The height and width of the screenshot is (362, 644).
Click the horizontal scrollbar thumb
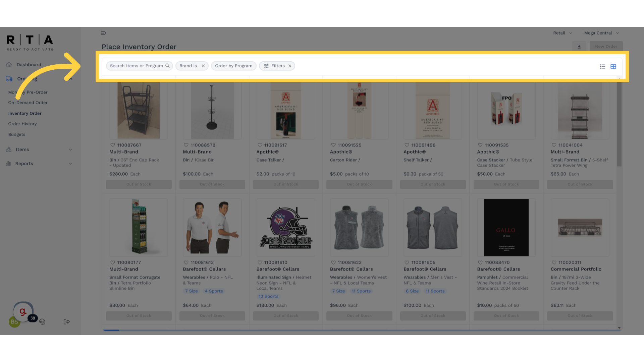111,330
